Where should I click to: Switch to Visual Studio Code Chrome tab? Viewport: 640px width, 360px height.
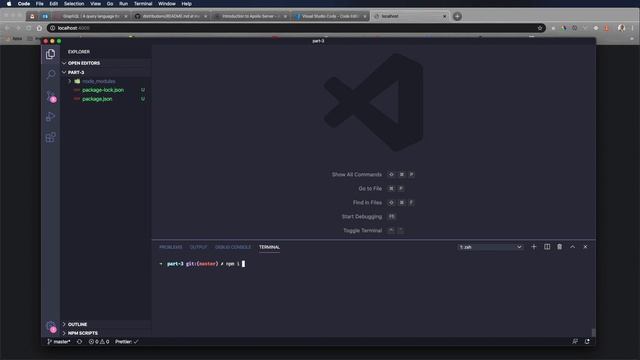pos(330,16)
